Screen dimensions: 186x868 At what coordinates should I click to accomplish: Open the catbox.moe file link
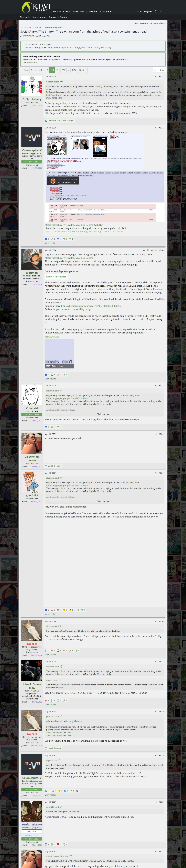72,309
